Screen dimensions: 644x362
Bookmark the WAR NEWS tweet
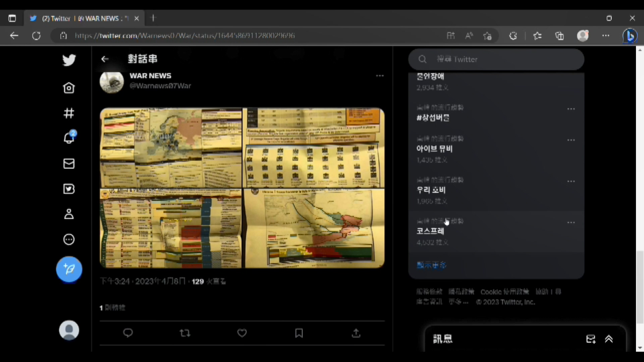299,333
